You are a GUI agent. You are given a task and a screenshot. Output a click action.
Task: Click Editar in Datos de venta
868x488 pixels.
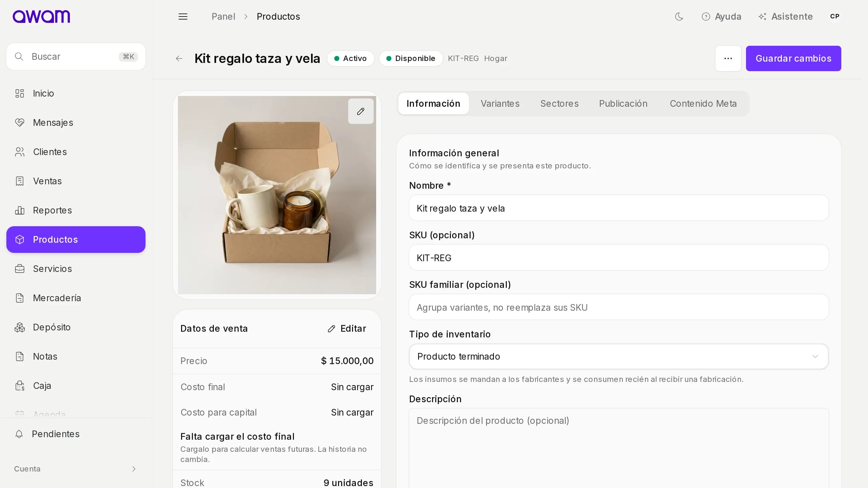coord(347,329)
